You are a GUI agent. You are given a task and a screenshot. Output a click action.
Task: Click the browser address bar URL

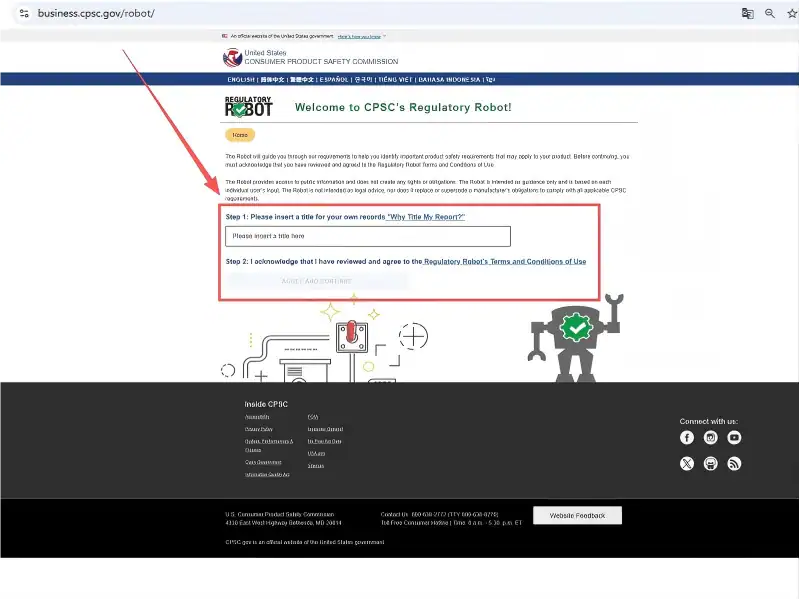coord(96,13)
